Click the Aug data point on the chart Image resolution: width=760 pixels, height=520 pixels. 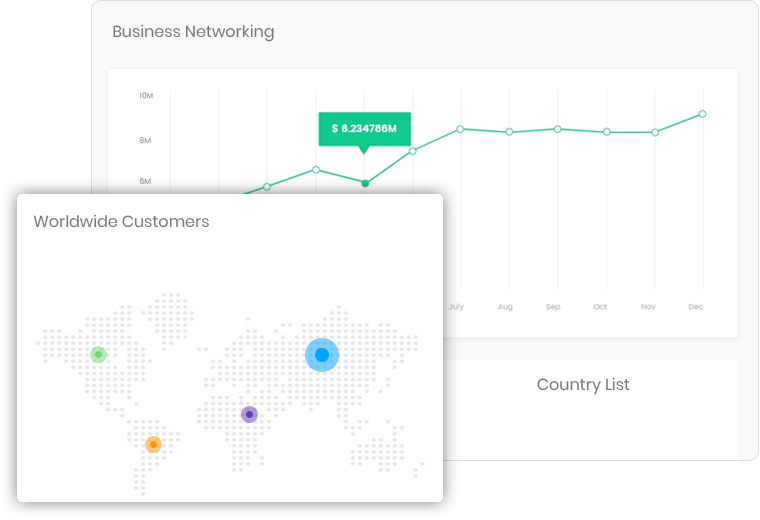[509, 132]
